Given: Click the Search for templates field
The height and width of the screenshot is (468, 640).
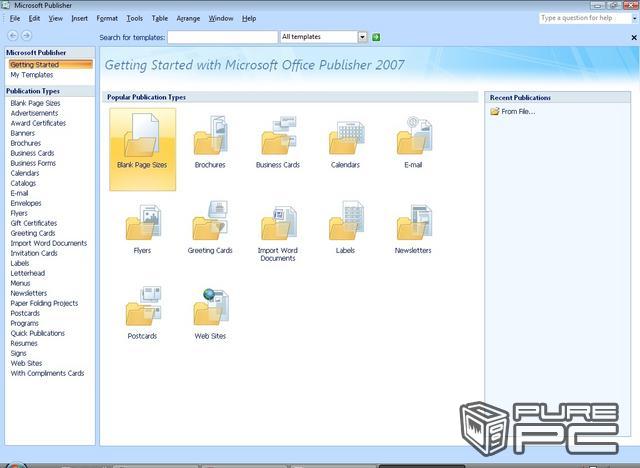Looking at the screenshot, I should (222, 37).
